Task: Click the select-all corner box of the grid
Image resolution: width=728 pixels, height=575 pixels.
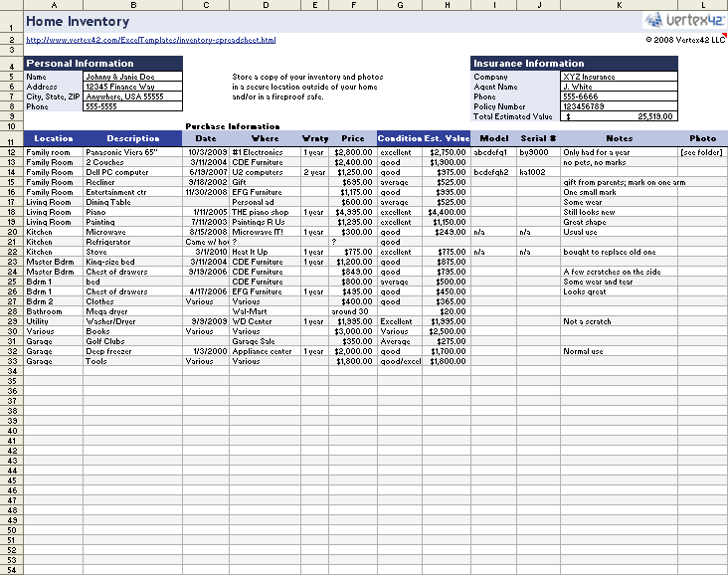Action: pyautogui.click(x=10, y=5)
